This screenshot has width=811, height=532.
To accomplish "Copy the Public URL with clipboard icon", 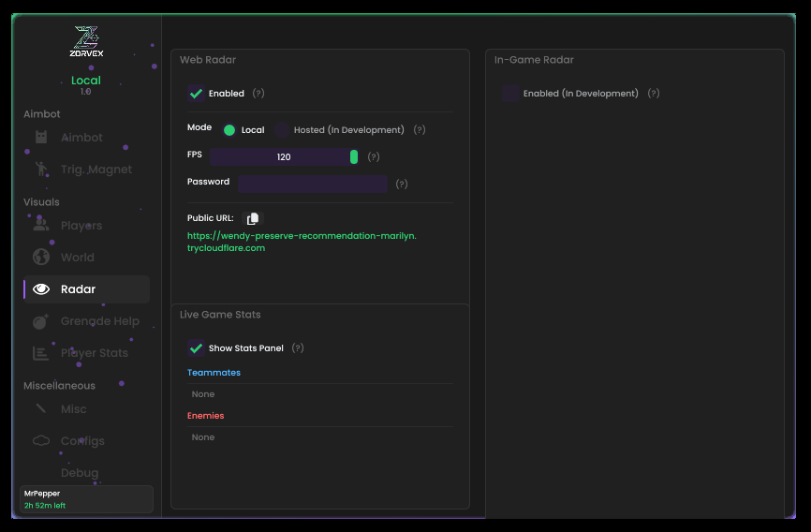I will point(252,218).
